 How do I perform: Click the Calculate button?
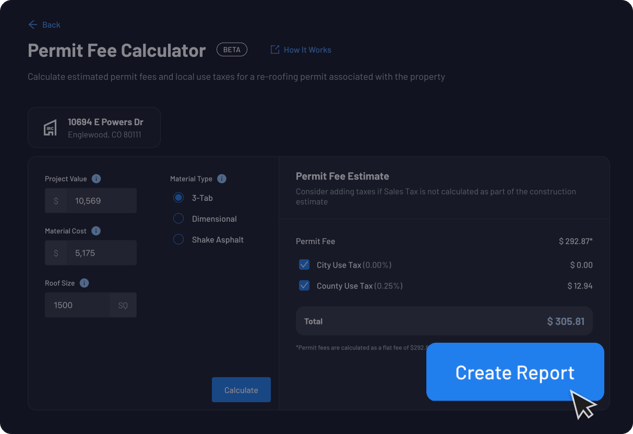click(x=241, y=390)
